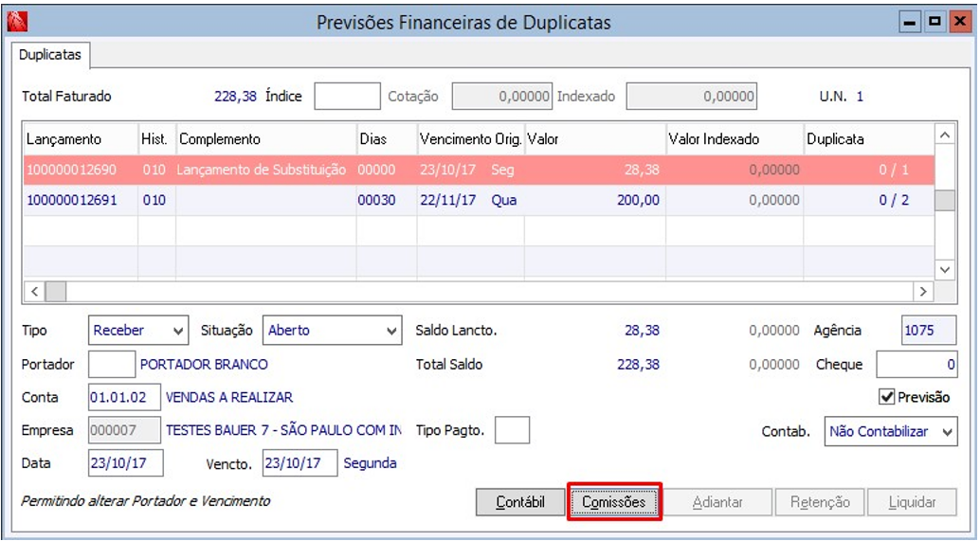Click the 0 / 2 duplicata cell
This screenshot has height=541, width=980.
coord(869,200)
